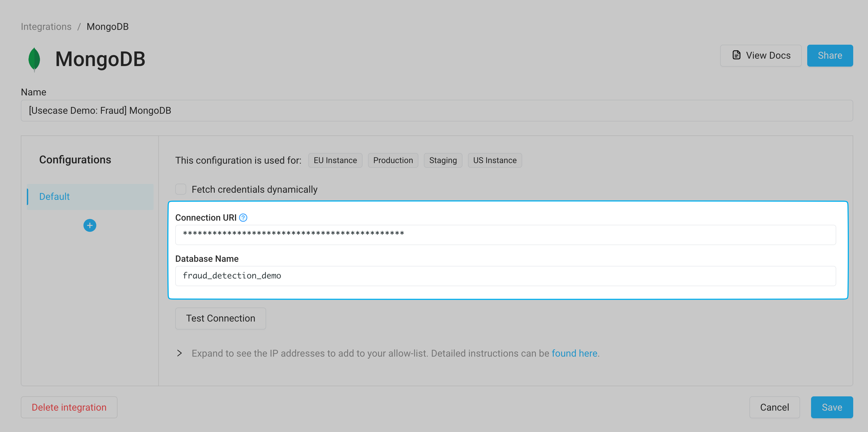The image size is (868, 432).
Task: Click the document icon on View Docs button
Action: 737,55
